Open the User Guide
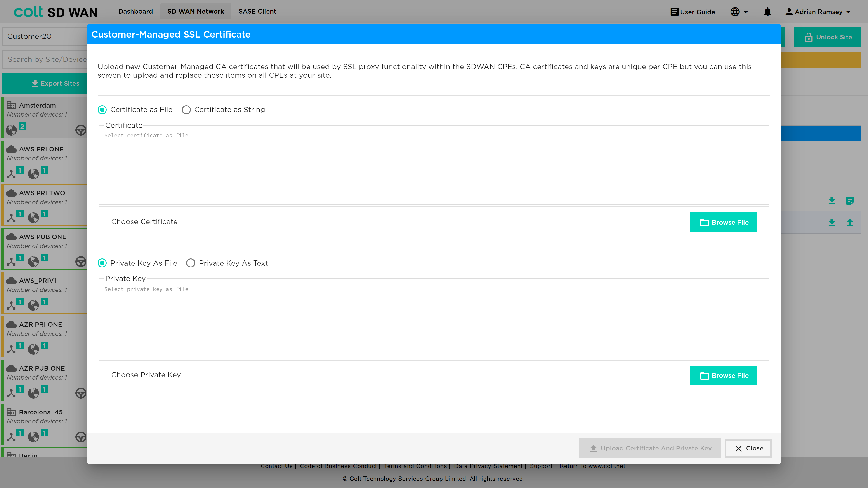 [693, 12]
